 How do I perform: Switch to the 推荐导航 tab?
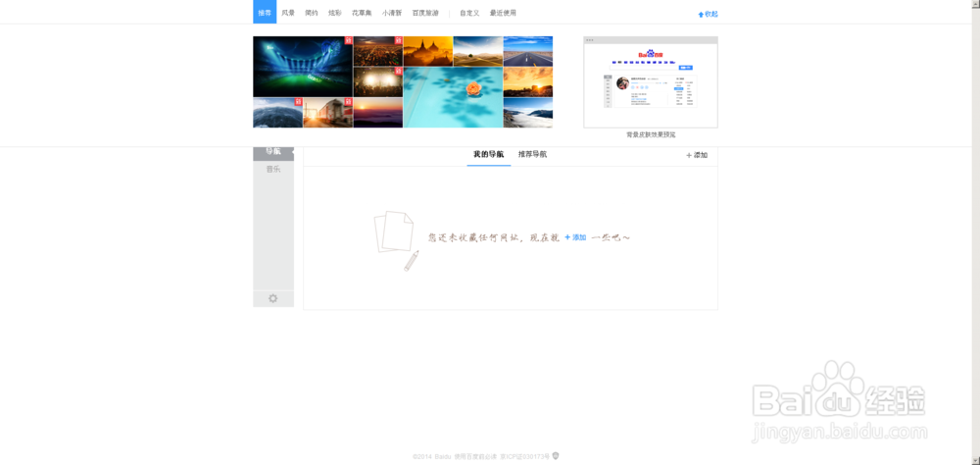[532, 155]
